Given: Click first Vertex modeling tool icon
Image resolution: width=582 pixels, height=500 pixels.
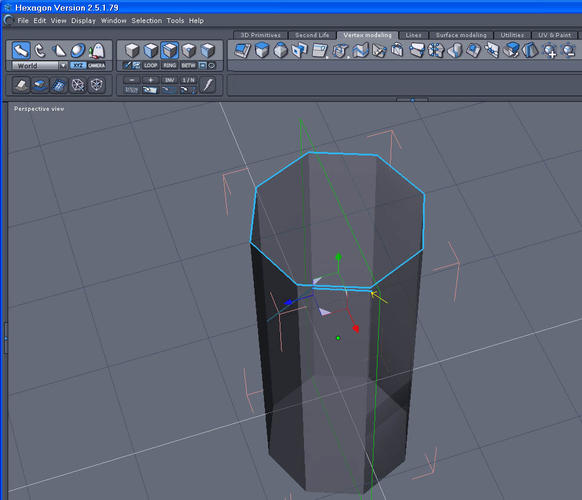Looking at the screenshot, I should click(x=243, y=50).
